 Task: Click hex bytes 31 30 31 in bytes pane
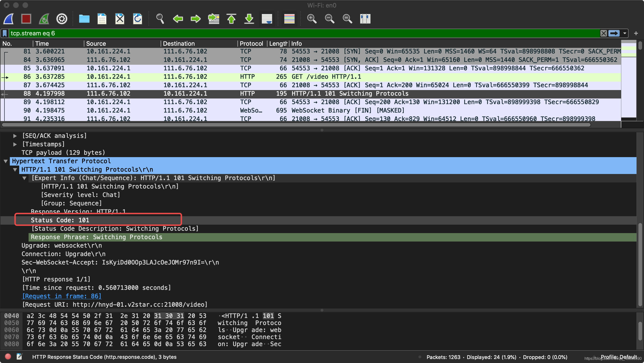(x=169, y=316)
